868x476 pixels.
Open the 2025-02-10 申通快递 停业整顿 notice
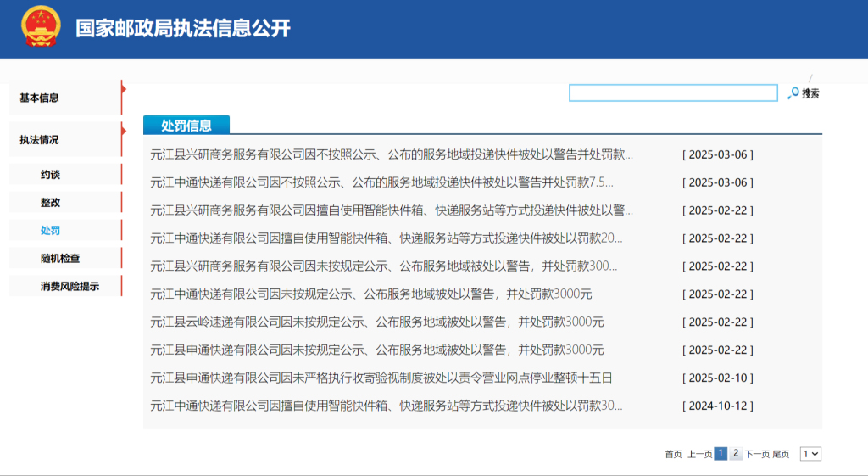point(381,378)
